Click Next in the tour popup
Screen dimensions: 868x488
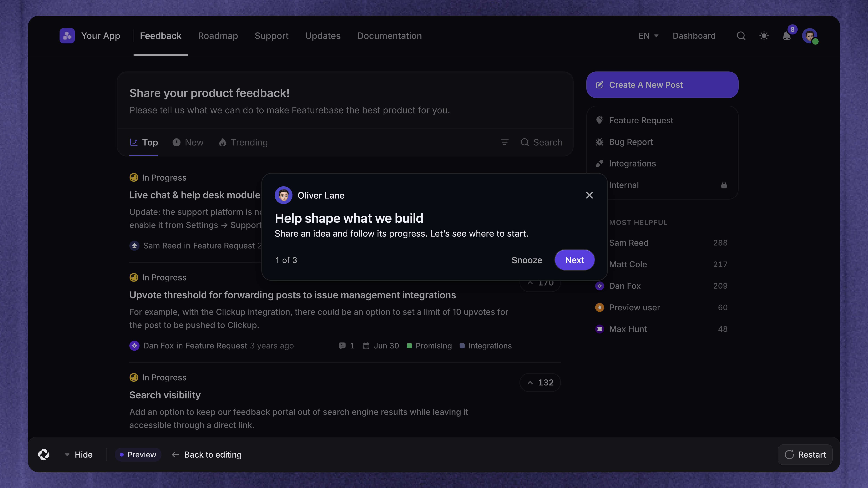coord(574,260)
